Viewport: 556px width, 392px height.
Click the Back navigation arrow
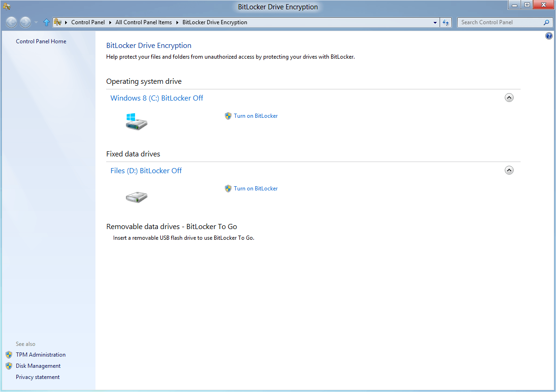[x=11, y=22]
